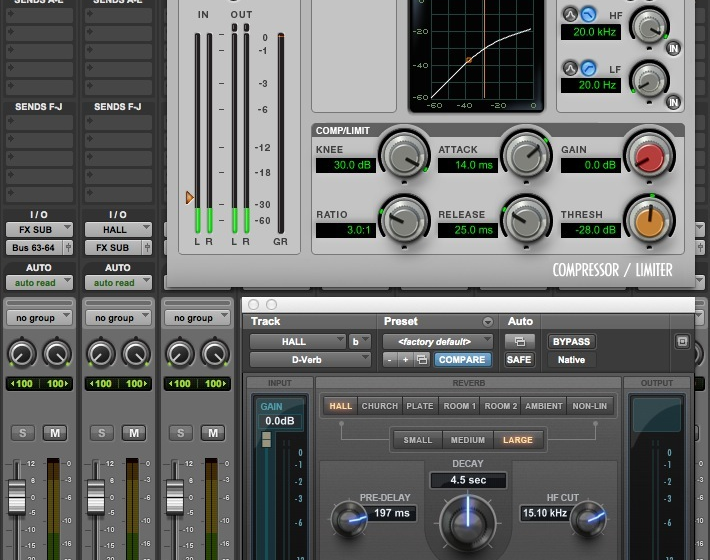Viewport: 710px width, 560px height.
Task: Select the ROOM 1 reverb algorithm
Action: point(459,406)
